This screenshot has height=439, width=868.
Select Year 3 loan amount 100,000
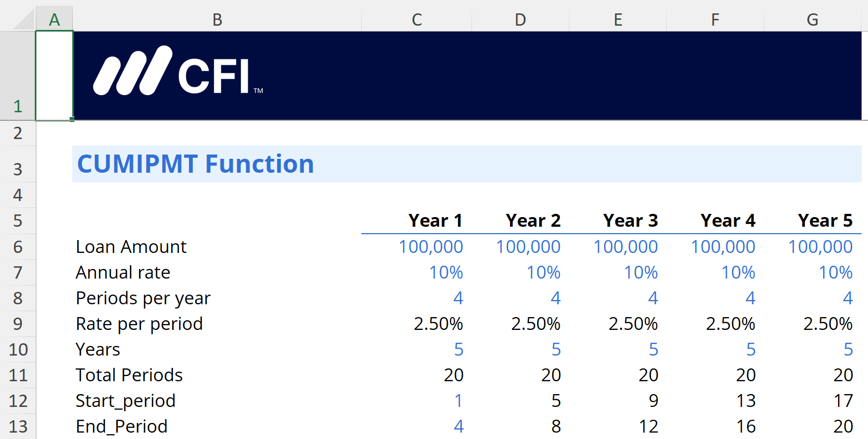625,247
